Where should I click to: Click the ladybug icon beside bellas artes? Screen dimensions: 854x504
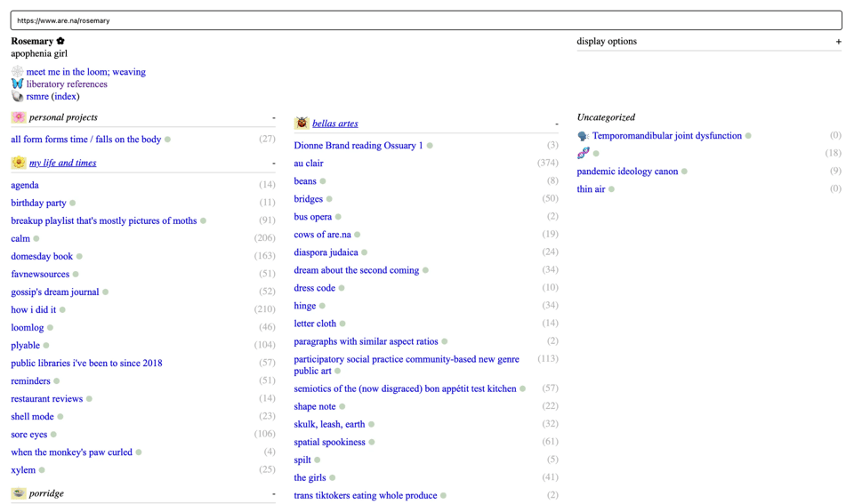point(302,124)
